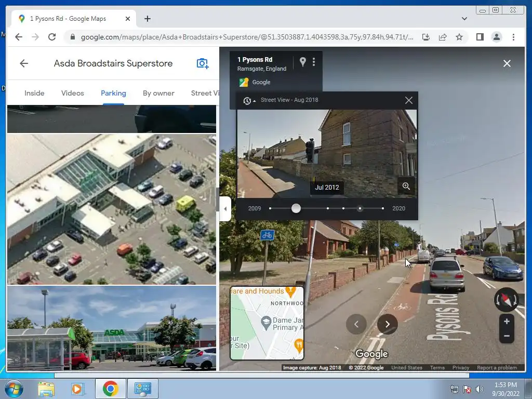Move to next Street View position

388,324
